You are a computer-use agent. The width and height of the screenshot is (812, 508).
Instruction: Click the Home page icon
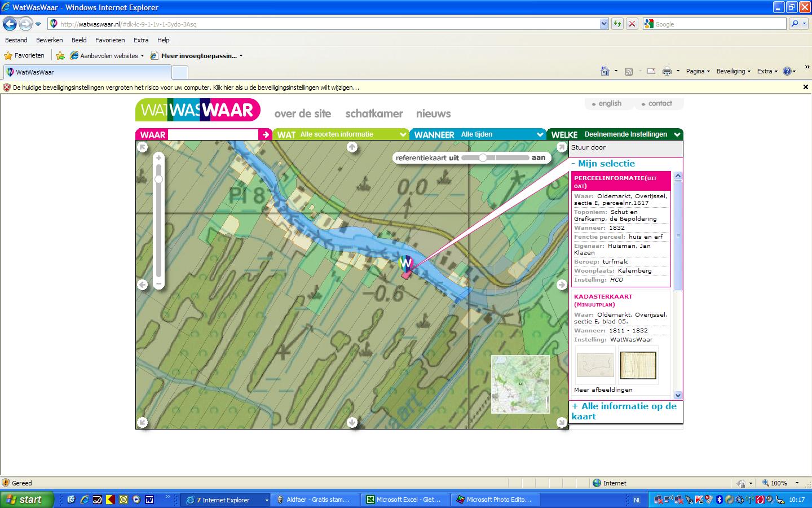click(x=605, y=71)
